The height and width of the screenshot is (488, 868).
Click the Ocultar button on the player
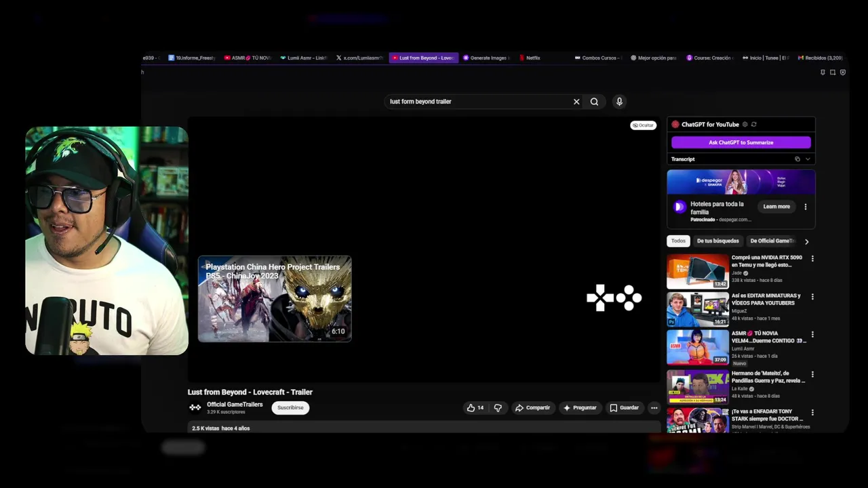tap(643, 125)
